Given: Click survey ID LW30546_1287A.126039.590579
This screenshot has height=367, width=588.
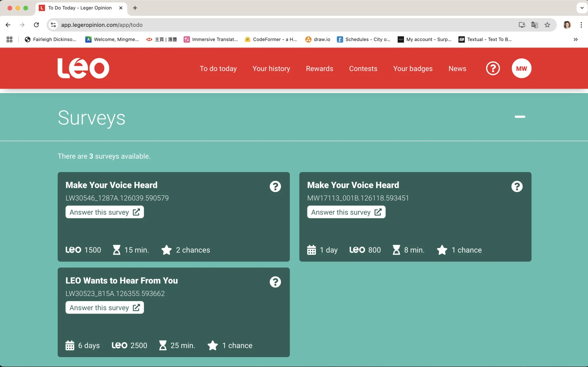Looking at the screenshot, I should pyautogui.click(x=117, y=198).
